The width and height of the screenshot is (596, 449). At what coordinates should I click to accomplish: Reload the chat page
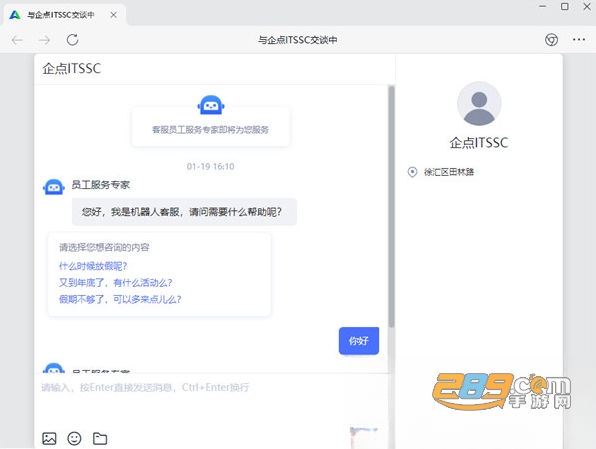point(73,40)
